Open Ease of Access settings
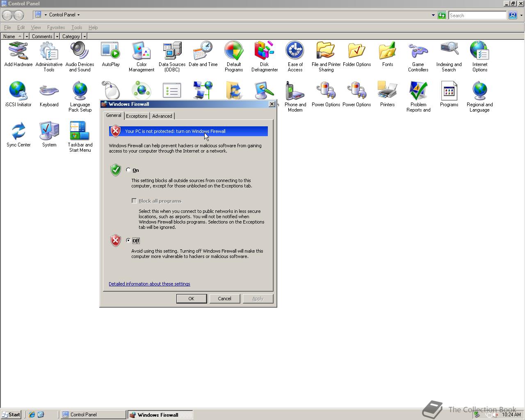The width and height of the screenshot is (525, 420). tap(295, 57)
